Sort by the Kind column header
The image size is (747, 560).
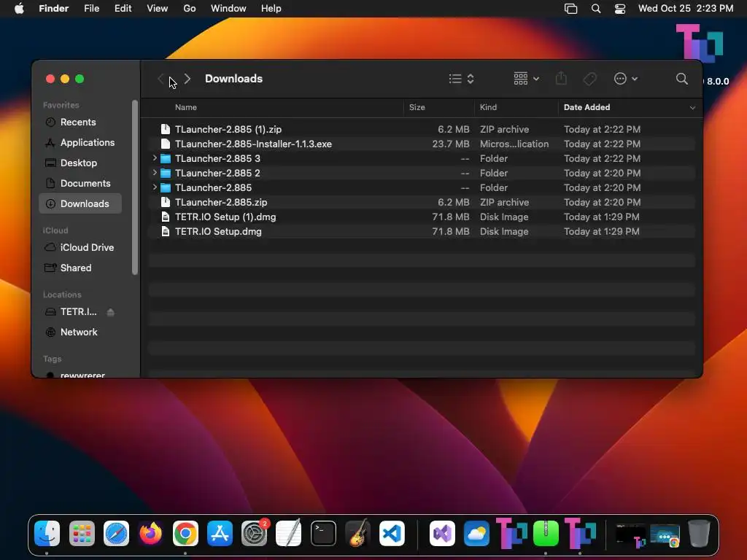[488, 108]
